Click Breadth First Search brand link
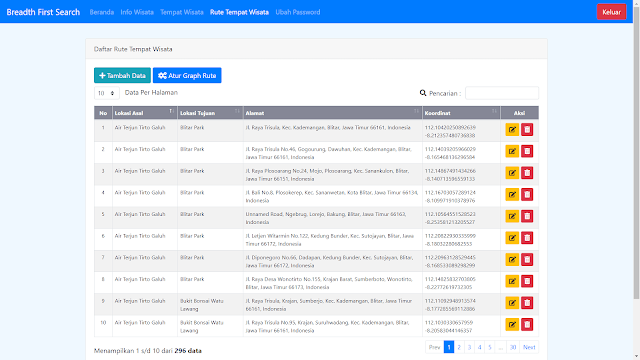The image size is (640, 360). pos(43,12)
